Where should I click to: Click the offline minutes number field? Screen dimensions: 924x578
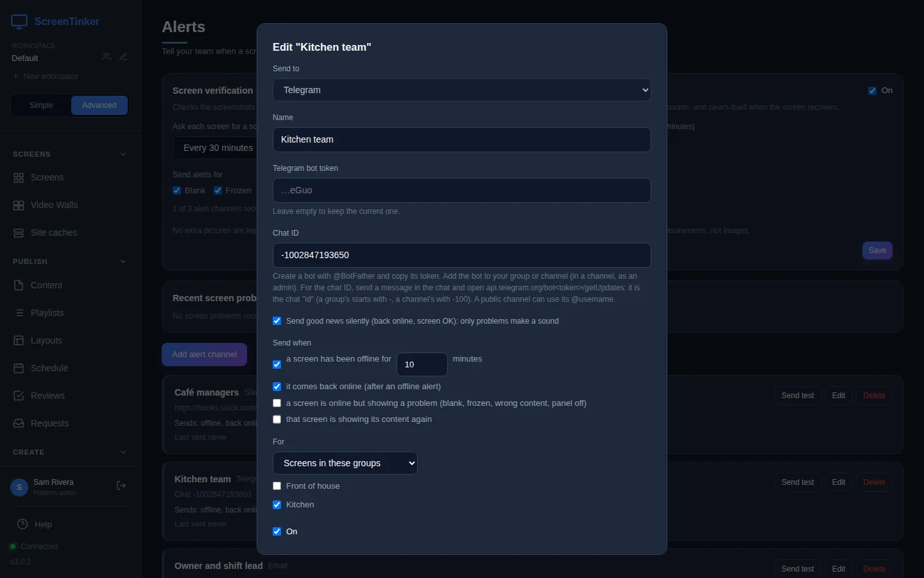pyautogui.click(x=422, y=364)
